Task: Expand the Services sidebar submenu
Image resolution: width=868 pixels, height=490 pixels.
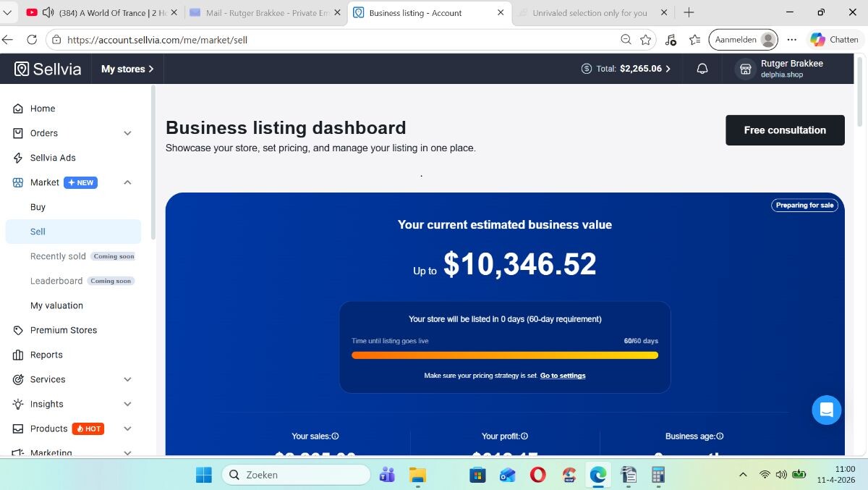Action: click(127, 379)
